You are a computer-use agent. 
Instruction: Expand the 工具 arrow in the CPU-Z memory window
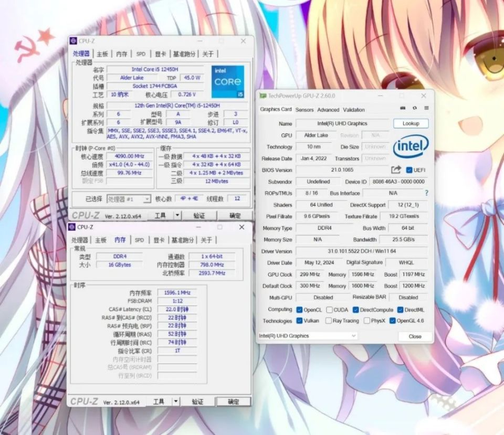pyautogui.click(x=176, y=401)
